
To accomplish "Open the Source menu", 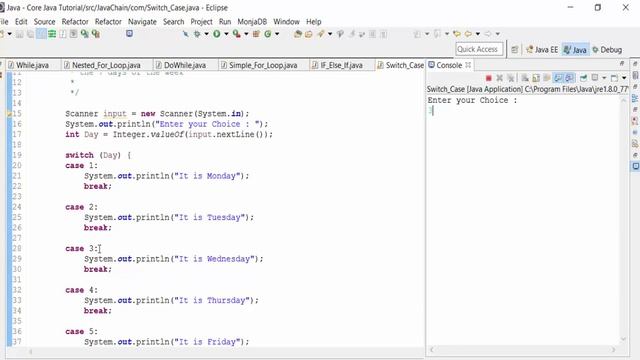I will click(x=44, y=22).
